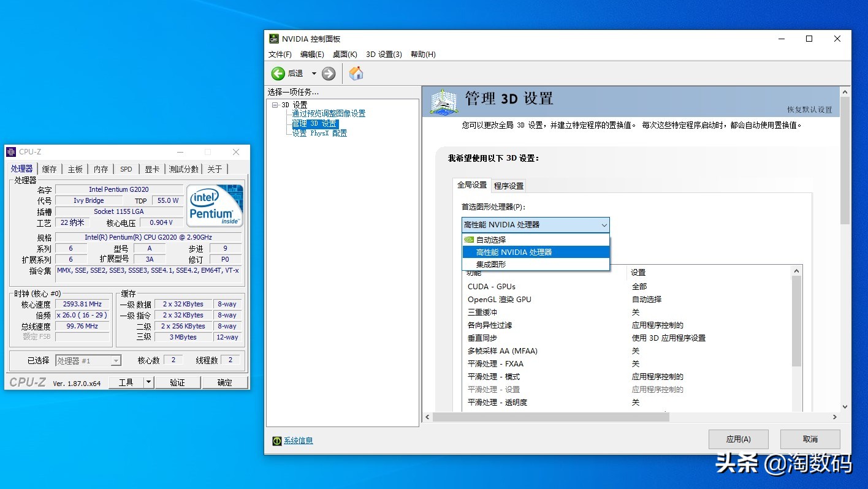Collapse the 3D 设置 tree node

pos(275,104)
